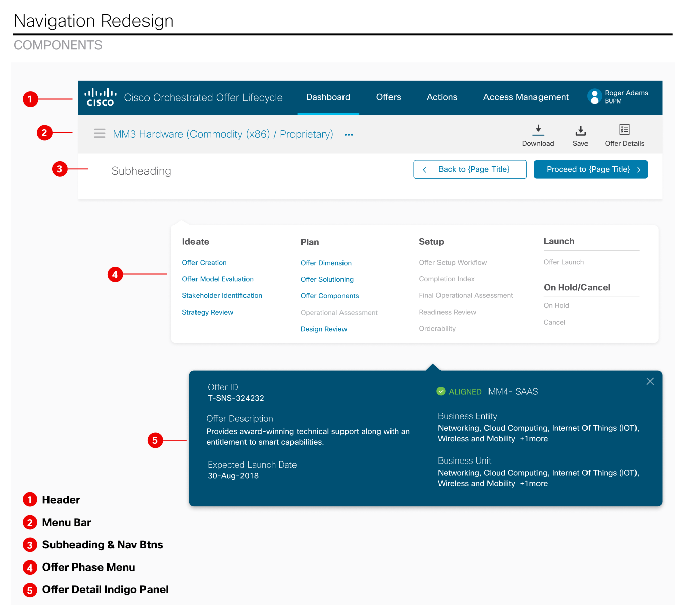Image resolution: width=685 pixels, height=616 pixels.
Task: Expand '+1more' under Business Entity
Action: click(534, 439)
